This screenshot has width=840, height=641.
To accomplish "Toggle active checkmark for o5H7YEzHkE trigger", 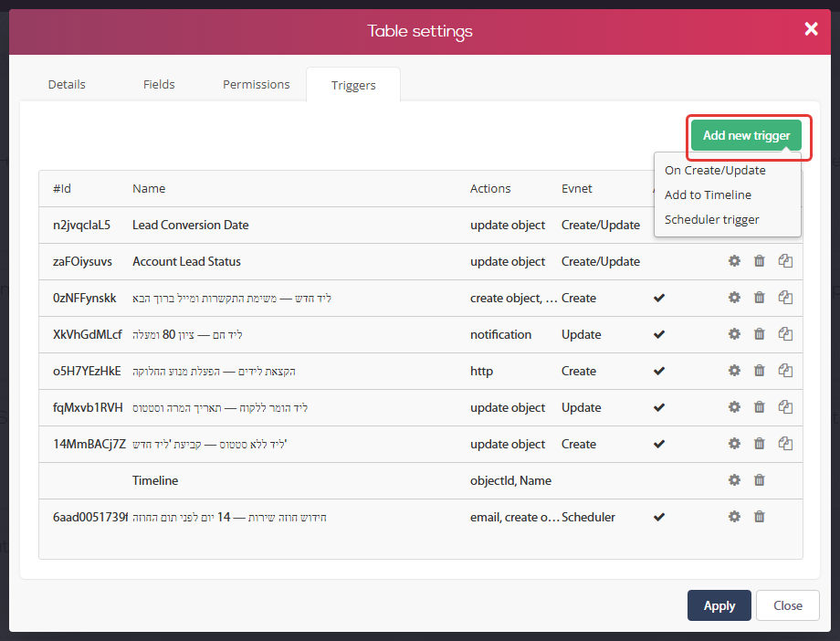I will 659,371.
